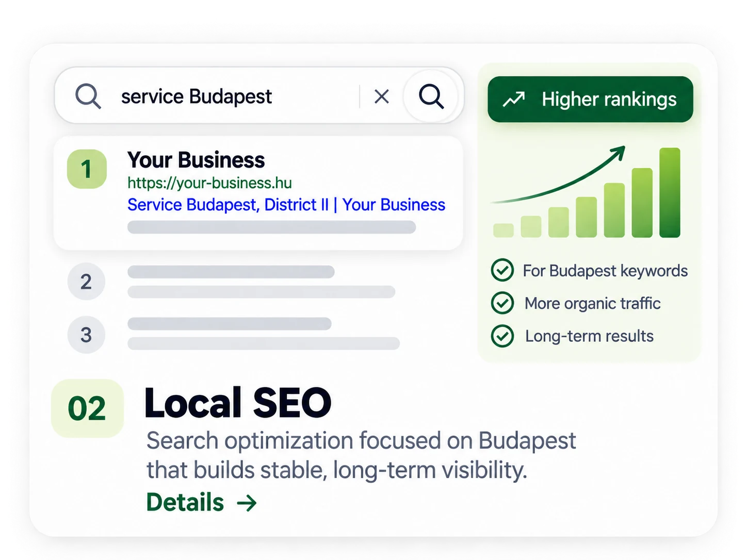747x560 pixels.
Task: Click the green rank 1 badge
Action: tap(87, 169)
